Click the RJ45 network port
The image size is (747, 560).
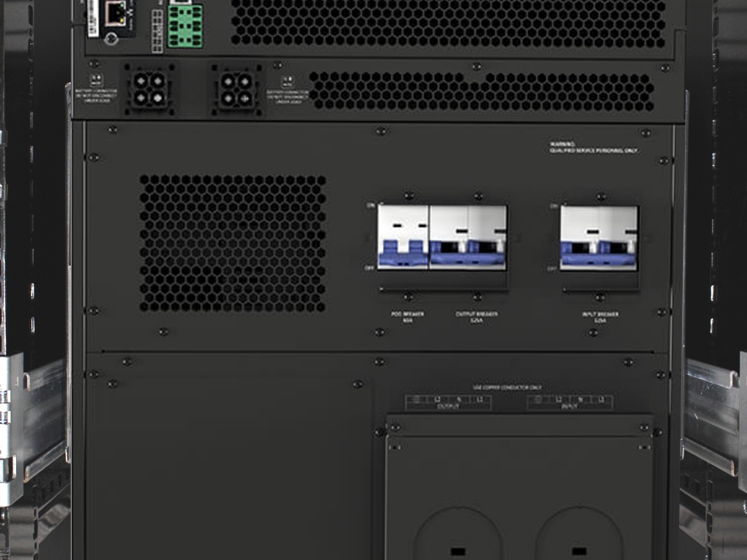tap(115, 13)
